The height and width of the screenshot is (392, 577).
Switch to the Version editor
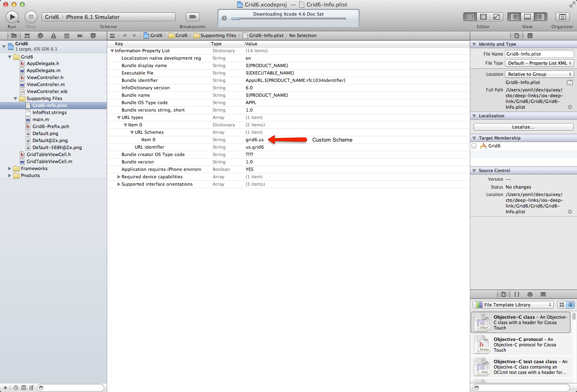coord(497,17)
